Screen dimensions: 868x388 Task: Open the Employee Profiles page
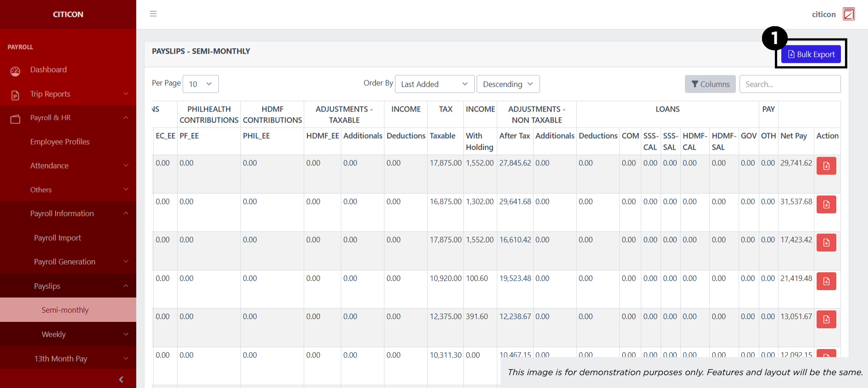click(60, 142)
